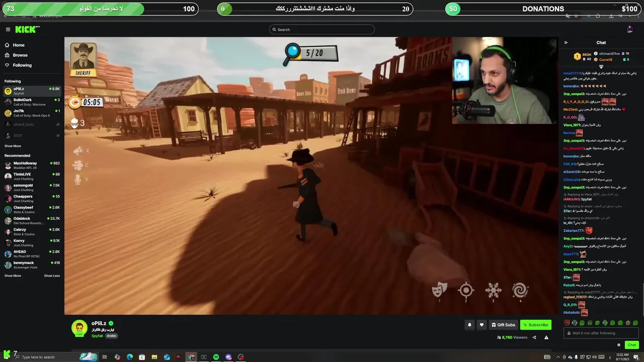The height and width of the screenshot is (362, 644).
Task: Click the Gift Subs button
Action: 503,325
